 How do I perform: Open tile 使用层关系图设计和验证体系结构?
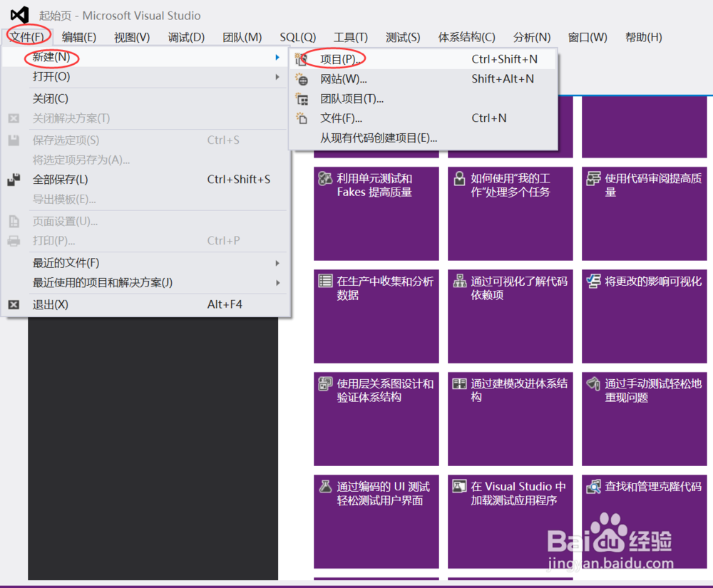pyautogui.click(x=376, y=419)
